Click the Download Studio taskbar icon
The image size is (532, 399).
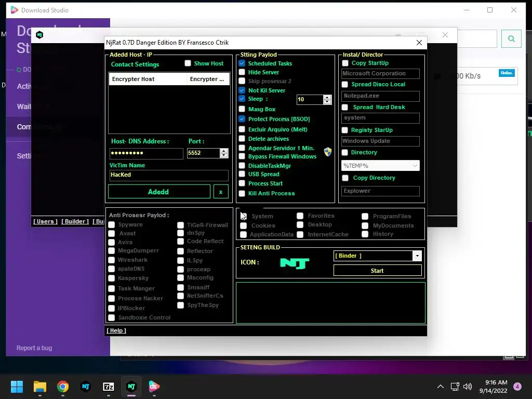(x=154, y=387)
